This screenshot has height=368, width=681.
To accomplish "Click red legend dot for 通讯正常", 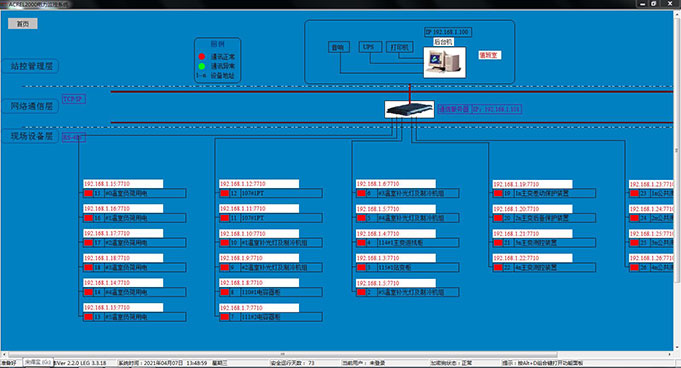I will (x=202, y=56).
